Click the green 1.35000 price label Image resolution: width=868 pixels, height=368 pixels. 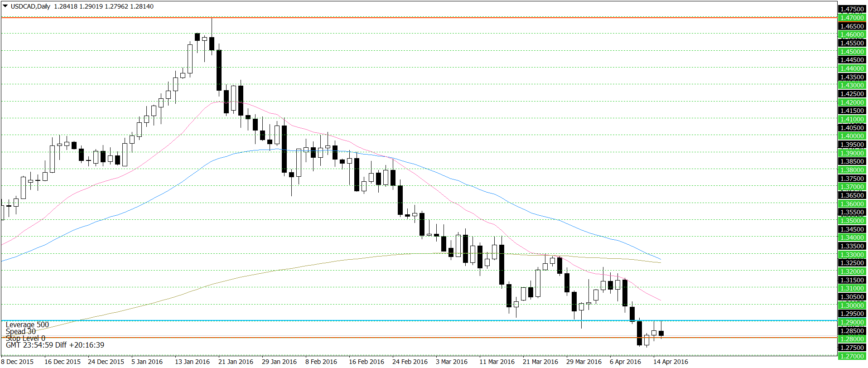coord(852,221)
